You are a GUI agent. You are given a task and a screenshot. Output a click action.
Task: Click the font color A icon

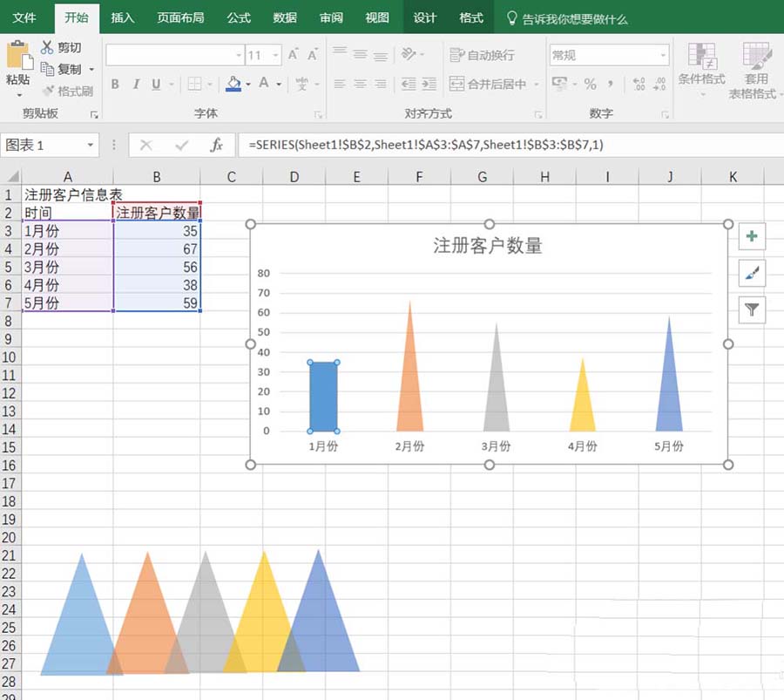point(264,83)
